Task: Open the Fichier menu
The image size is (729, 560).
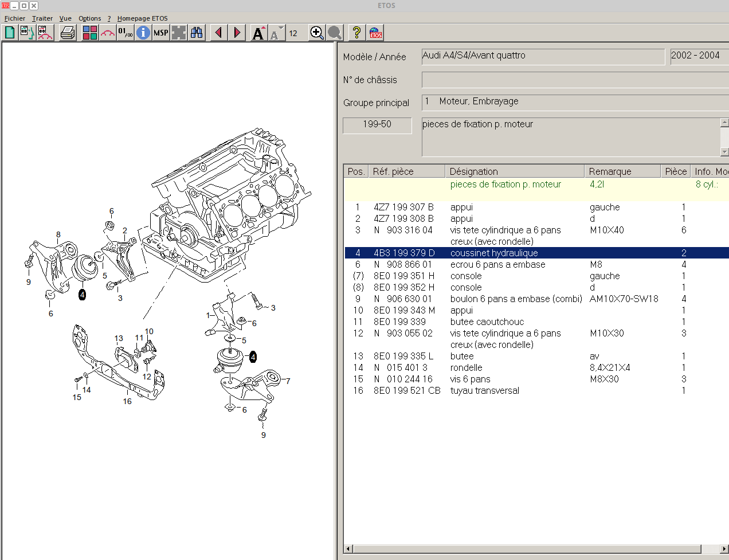Action: 15,18
